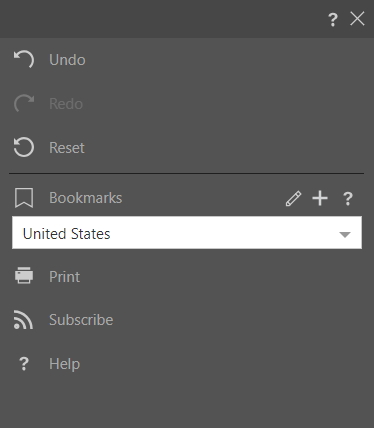Click the greyed-out Redo arrow icon

click(x=24, y=103)
